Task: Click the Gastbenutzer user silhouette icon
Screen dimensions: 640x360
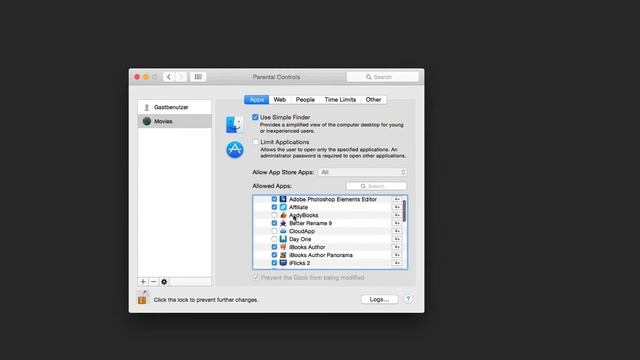Action: coord(147,107)
